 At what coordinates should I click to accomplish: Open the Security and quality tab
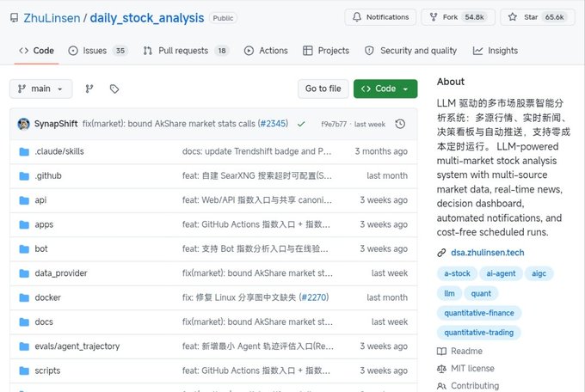coord(410,51)
